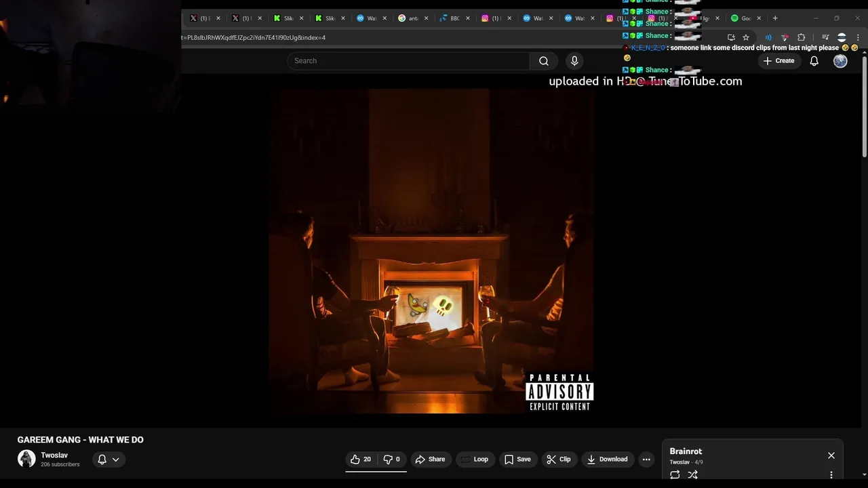Open the browser Extensions puzzle icon
The image size is (868, 488).
802,38
